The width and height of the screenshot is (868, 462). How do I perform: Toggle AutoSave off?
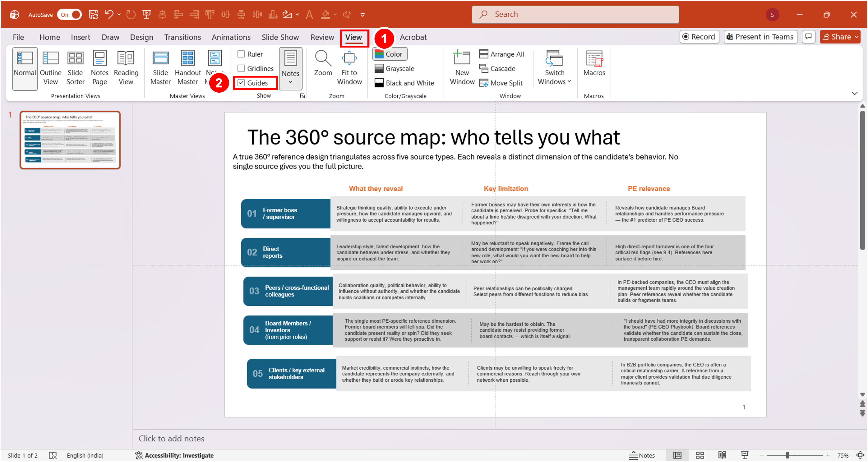(x=69, y=14)
